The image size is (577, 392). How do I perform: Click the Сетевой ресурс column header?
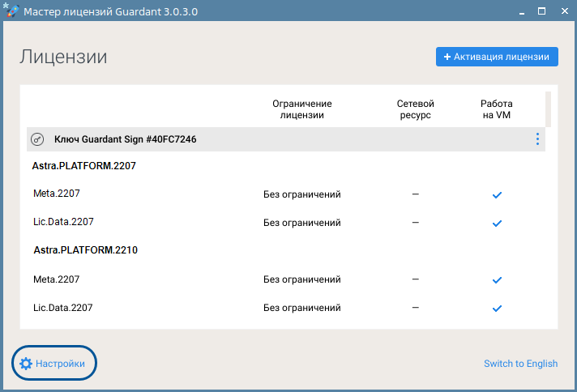pos(415,109)
